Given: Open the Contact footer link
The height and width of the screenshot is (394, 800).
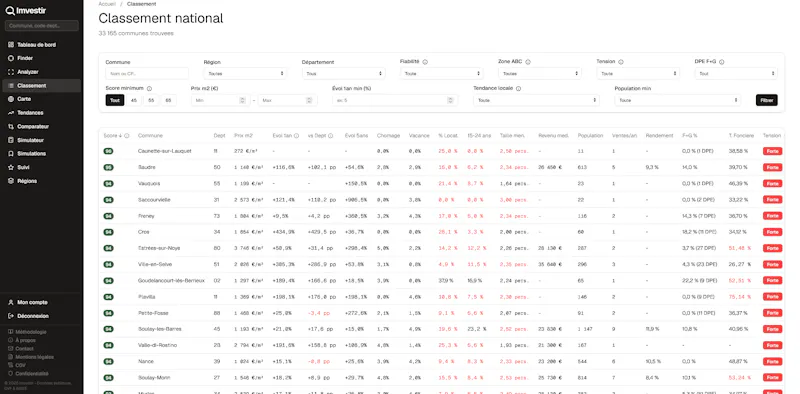Looking at the screenshot, I should (24, 349).
